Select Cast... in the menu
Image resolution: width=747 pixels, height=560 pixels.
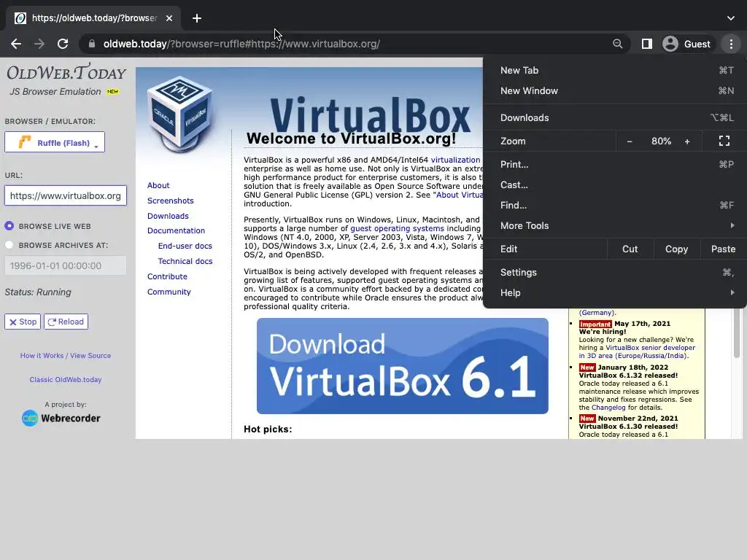[614, 184]
